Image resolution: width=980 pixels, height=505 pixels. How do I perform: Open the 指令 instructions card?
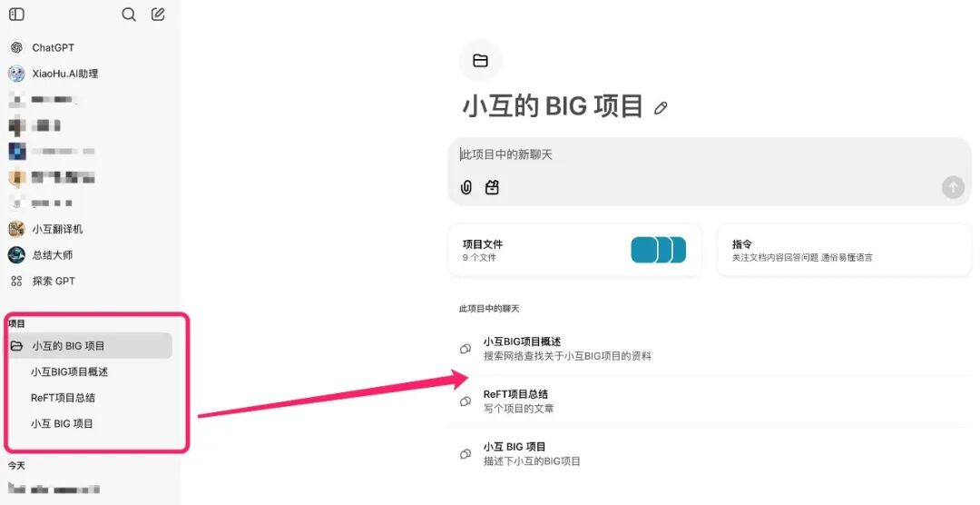pyautogui.click(x=844, y=251)
